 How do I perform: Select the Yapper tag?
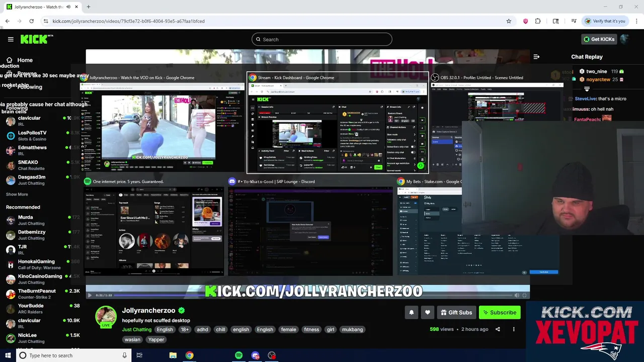pos(156,340)
